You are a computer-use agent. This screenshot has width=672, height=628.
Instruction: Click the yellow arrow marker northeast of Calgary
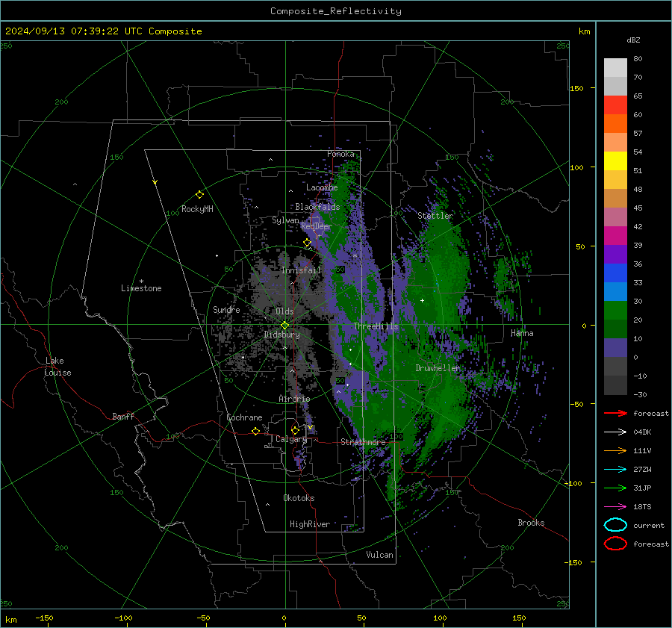pyautogui.click(x=310, y=427)
